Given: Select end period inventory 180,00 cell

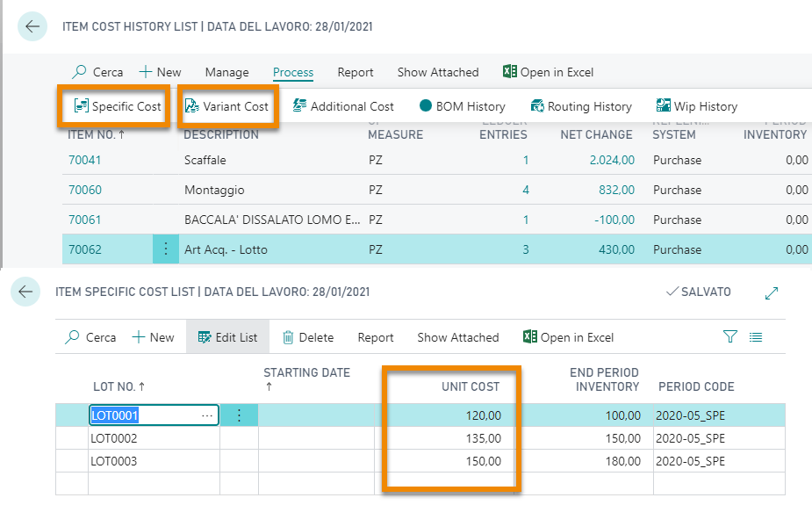Looking at the screenshot, I should pos(584,461).
